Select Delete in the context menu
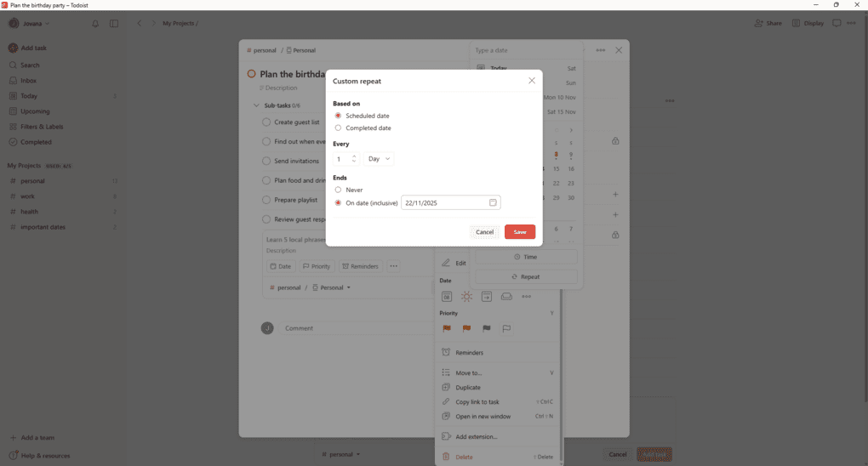The image size is (868, 466). pyautogui.click(x=498, y=457)
